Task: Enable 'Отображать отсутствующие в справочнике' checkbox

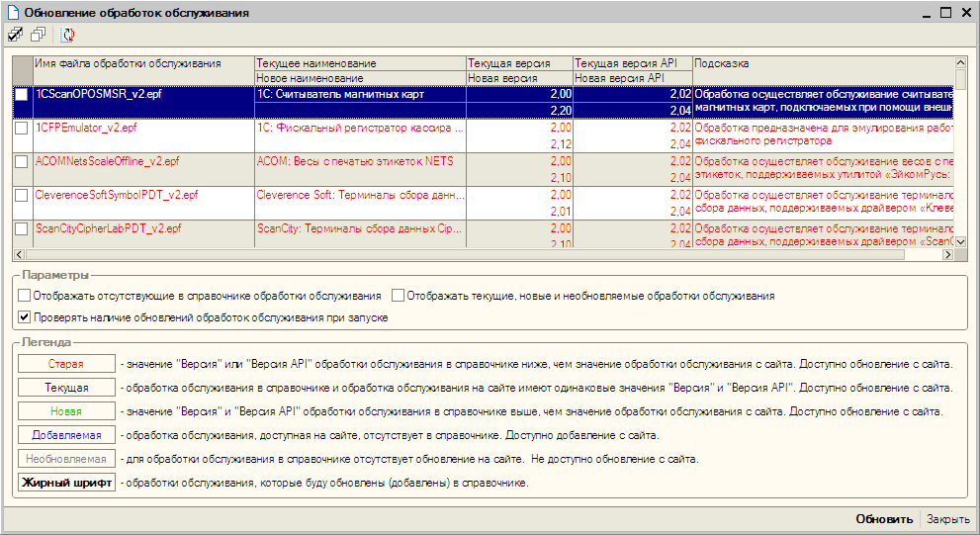Action: coord(25,296)
